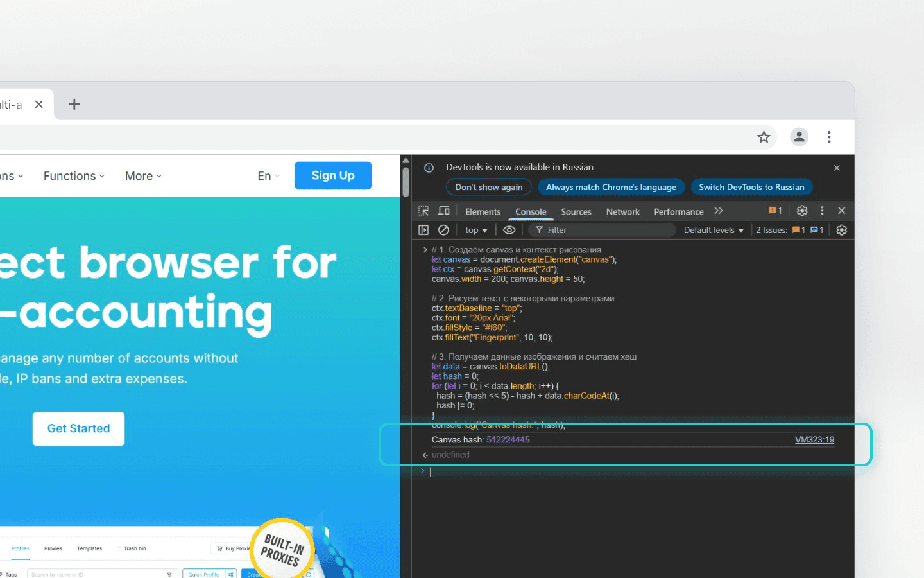Open the top JavaScript context dropdown

pos(476,230)
